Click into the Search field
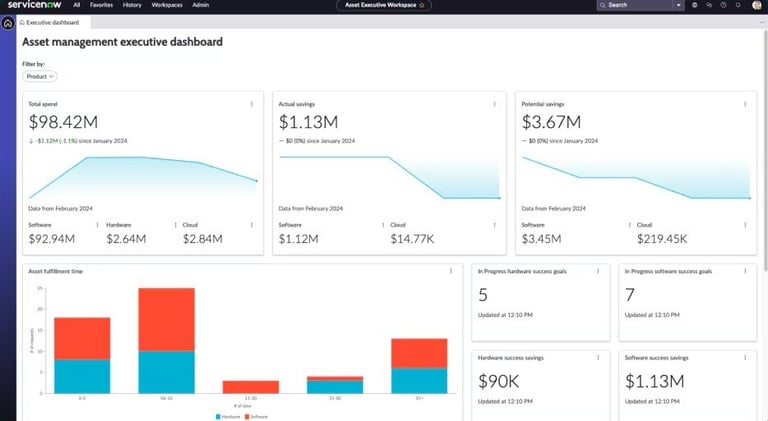 pos(635,5)
